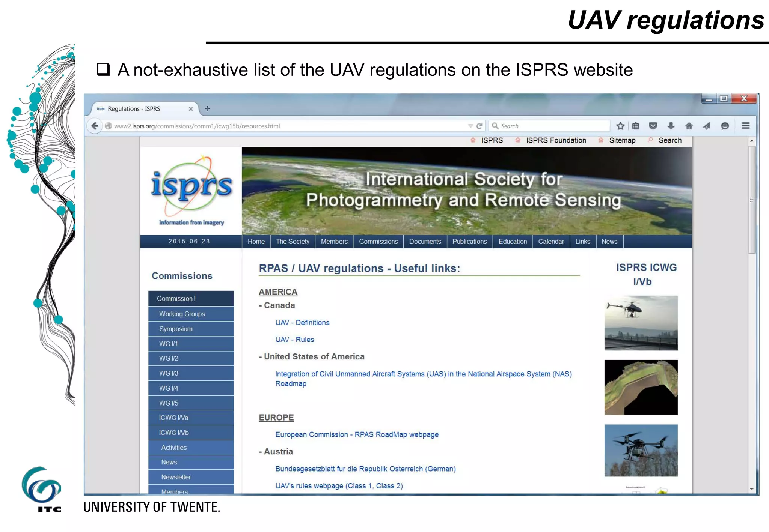Open the ISPRS top link
This screenshot has width=769, height=532.
[492, 140]
